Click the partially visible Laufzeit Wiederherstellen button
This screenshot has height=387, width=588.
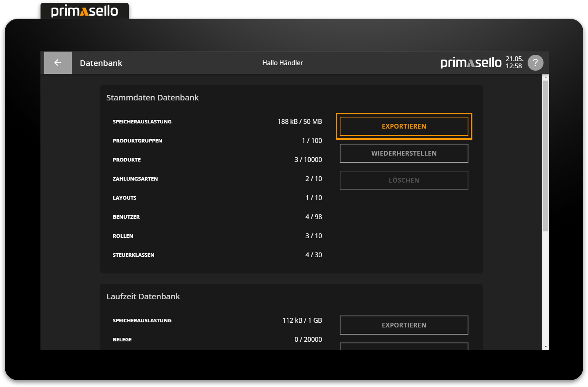(404, 347)
